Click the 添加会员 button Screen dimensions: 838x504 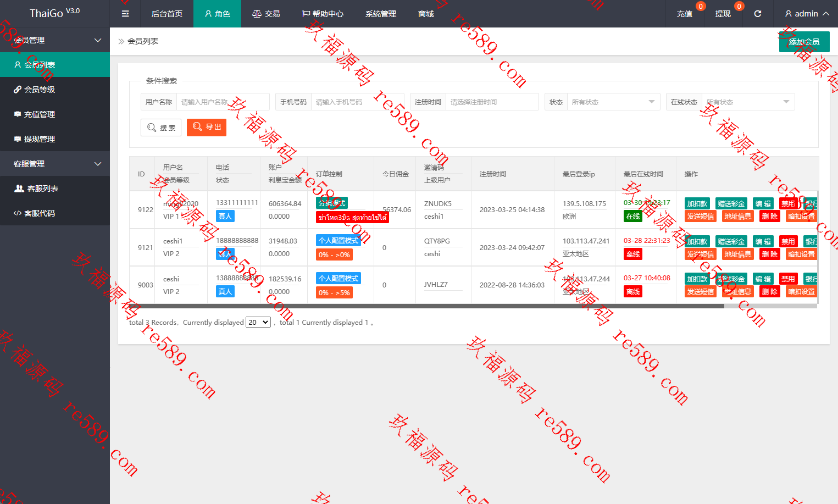(x=804, y=42)
